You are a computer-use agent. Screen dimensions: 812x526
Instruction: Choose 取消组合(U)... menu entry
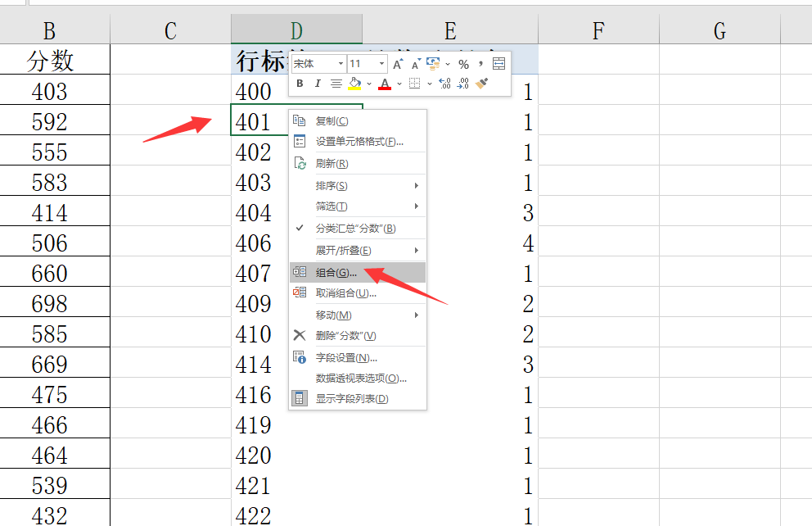coord(358,293)
